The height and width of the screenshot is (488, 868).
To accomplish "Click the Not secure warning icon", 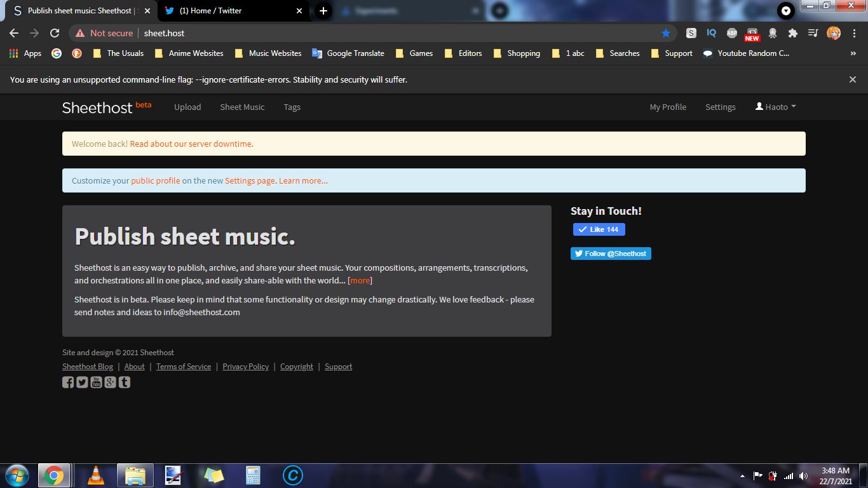I will 80,33.
